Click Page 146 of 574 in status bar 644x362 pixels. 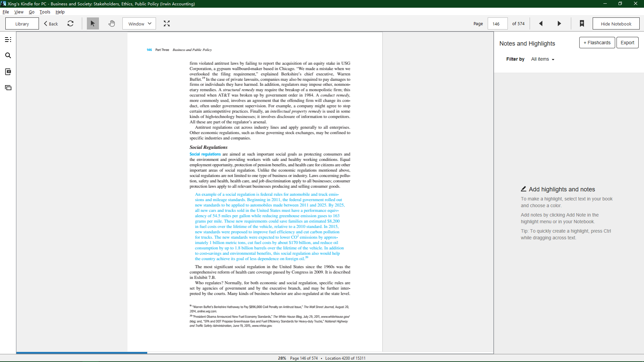point(304,358)
